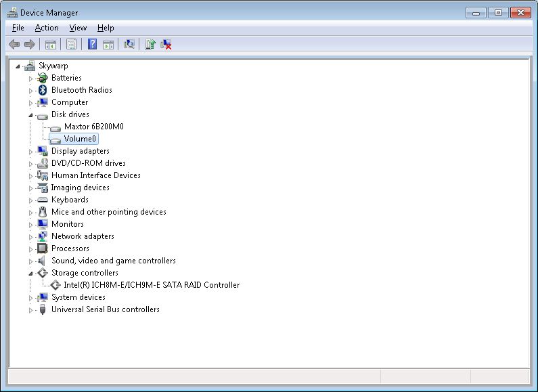Toggle the action pane toolbar icon
This screenshot has width=538, height=392.
(108, 44)
